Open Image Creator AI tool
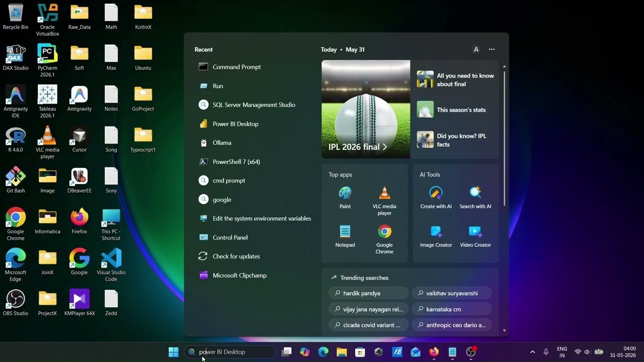This screenshot has width=644, height=362. click(x=436, y=236)
